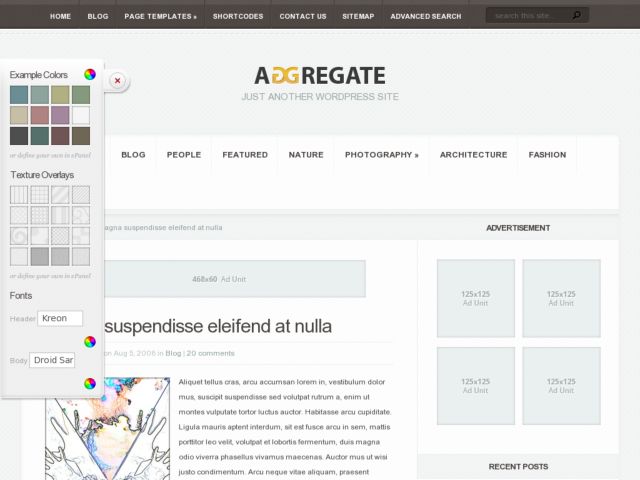Viewport: 640px width, 480px height.
Task: Click the search magnifier icon
Action: tap(577, 16)
